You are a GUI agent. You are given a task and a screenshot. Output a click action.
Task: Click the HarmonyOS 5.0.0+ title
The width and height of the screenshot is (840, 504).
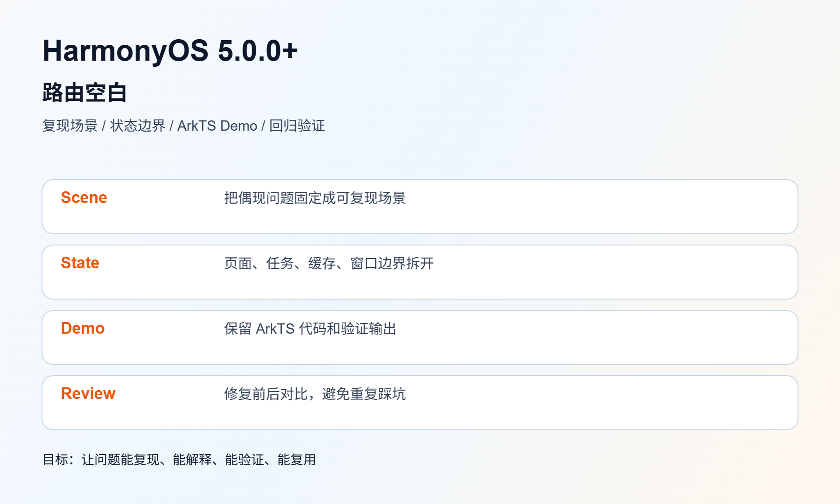(x=170, y=50)
